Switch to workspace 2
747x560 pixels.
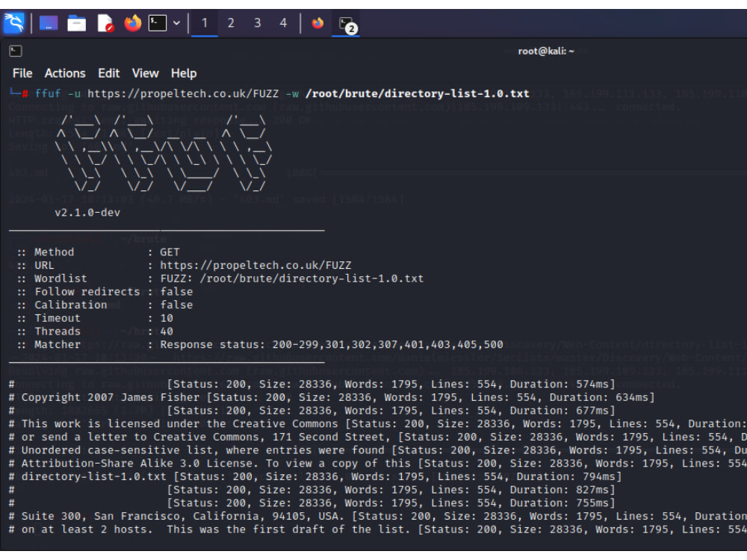pos(230,22)
